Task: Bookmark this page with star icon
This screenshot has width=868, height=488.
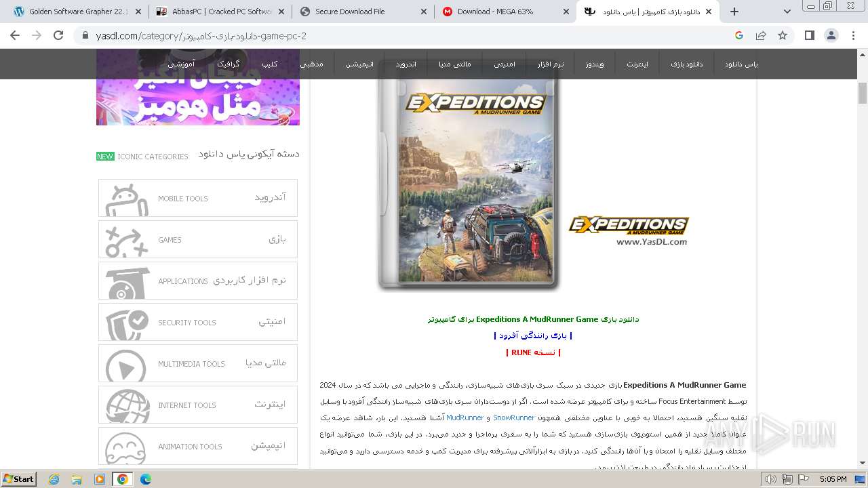Action: click(783, 35)
